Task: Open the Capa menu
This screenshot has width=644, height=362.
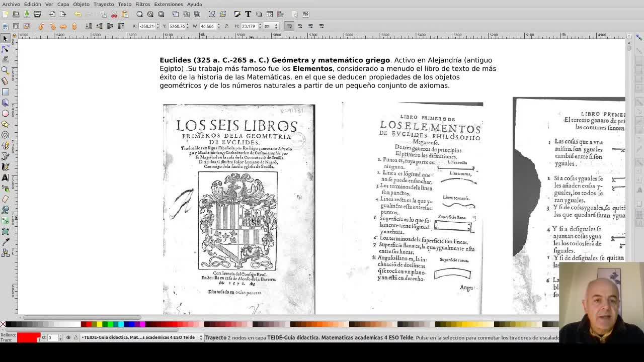Action: [x=63, y=4]
